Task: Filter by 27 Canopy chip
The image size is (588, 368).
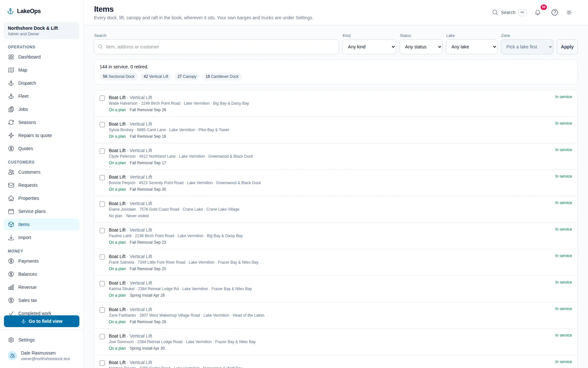Action: pyautogui.click(x=187, y=77)
